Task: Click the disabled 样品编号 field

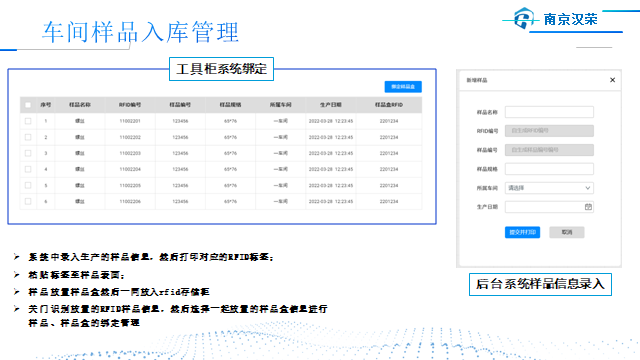Action: point(549,150)
